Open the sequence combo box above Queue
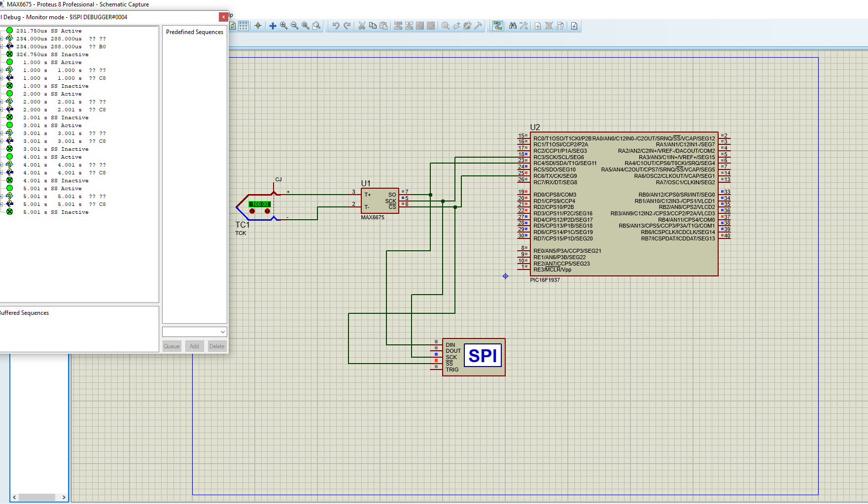The height and width of the screenshot is (504, 868). click(x=195, y=332)
